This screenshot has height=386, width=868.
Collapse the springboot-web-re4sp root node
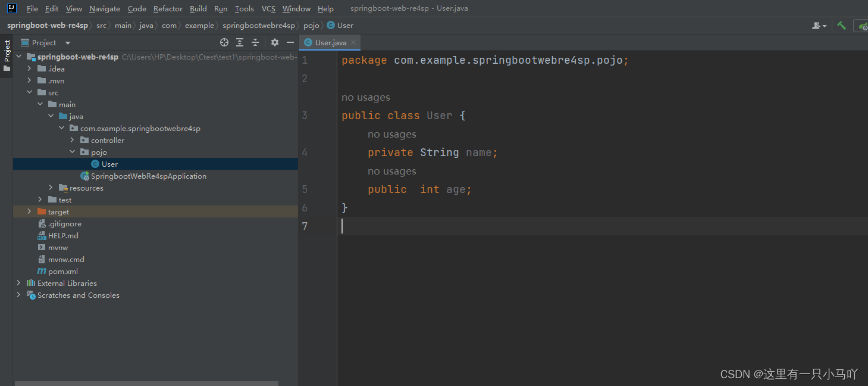coord(18,57)
